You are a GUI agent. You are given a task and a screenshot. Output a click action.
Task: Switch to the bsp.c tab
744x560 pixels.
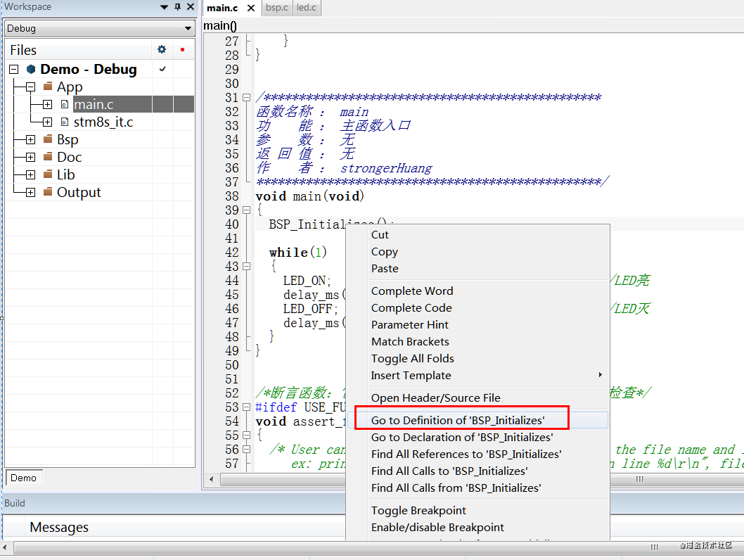click(276, 8)
